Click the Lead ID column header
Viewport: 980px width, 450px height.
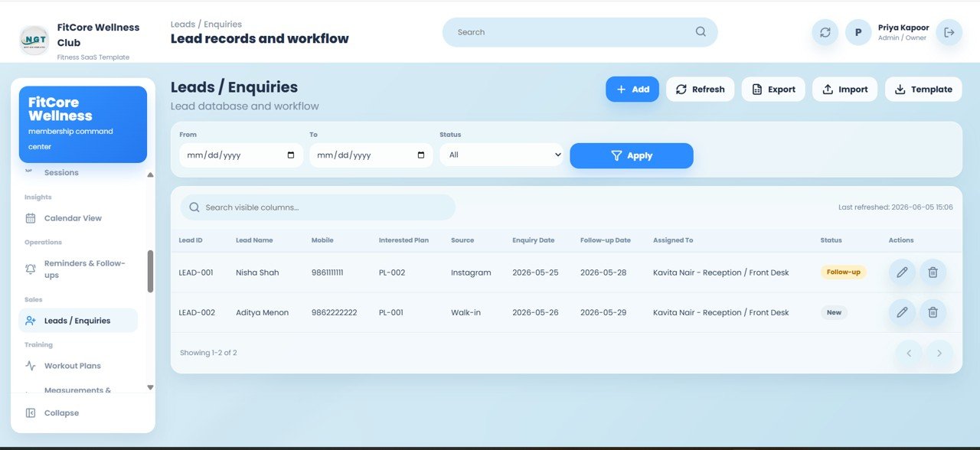click(x=191, y=240)
